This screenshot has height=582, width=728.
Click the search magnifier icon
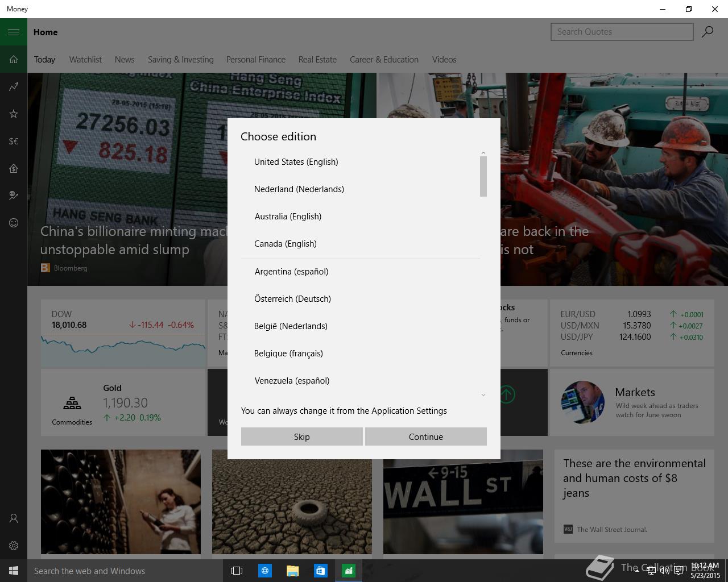[x=708, y=32]
